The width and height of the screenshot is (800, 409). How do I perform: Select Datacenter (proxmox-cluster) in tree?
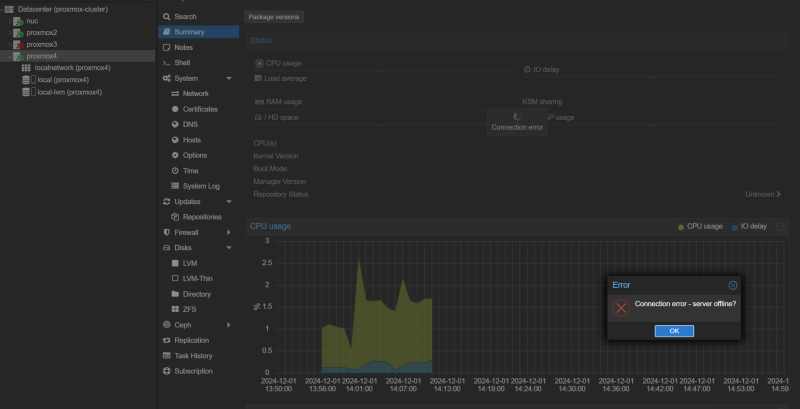click(62, 9)
